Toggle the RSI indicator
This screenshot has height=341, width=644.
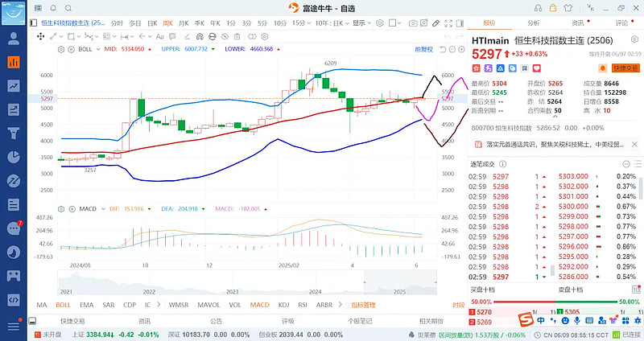[x=303, y=305]
